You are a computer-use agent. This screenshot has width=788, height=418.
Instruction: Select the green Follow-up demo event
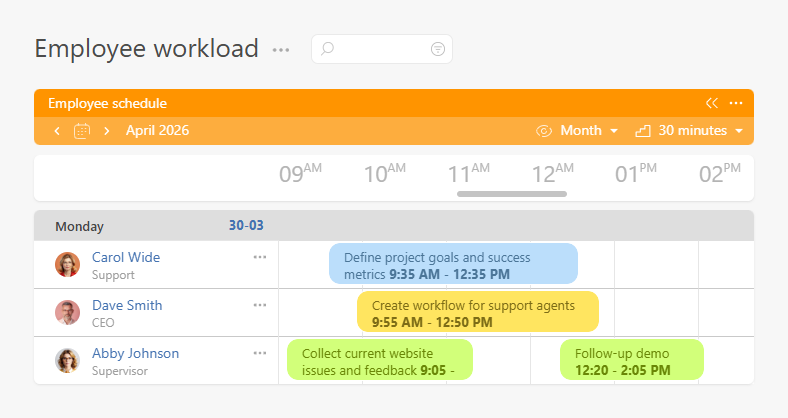(631, 360)
